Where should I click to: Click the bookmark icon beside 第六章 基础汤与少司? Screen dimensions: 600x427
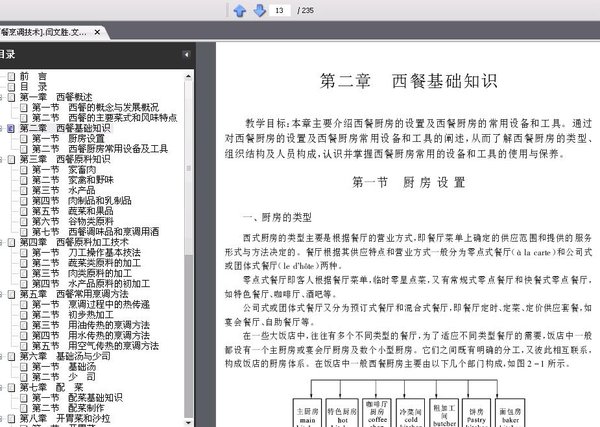click(11, 356)
